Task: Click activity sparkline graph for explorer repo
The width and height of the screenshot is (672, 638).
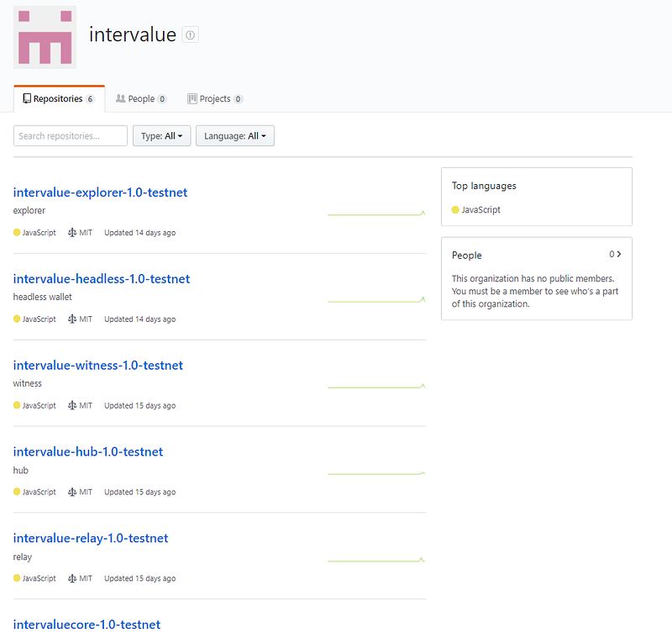Action: (376, 214)
